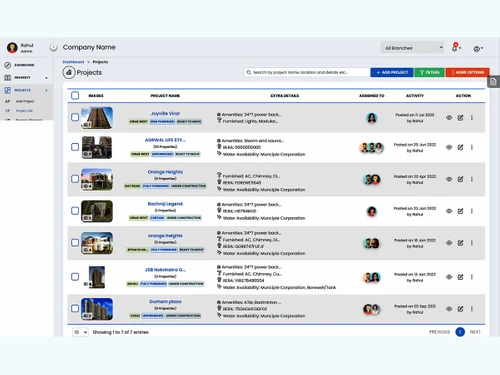The width and height of the screenshot is (500, 375).
Task: Edit the JSB Nakshatra project
Action: (460, 277)
